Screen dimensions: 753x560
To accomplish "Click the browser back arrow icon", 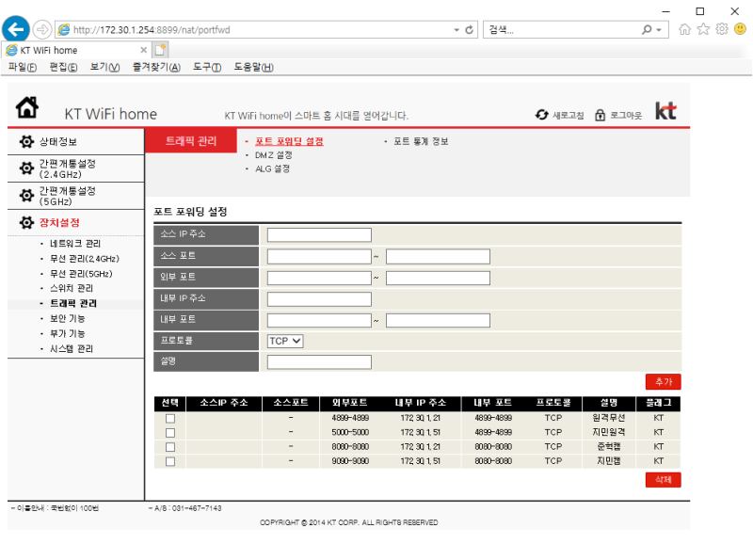I will [15, 29].
